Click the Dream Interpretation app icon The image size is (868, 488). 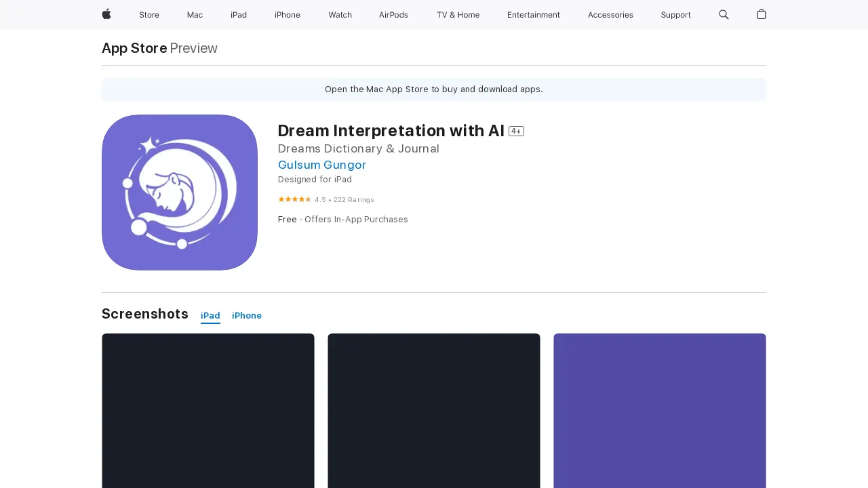179,192
